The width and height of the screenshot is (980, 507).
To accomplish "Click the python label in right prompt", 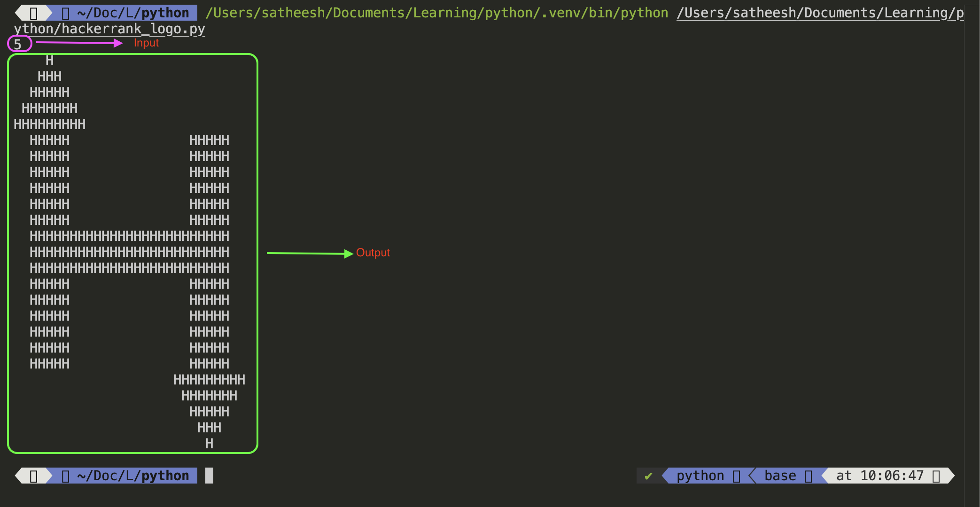I will click(700, 476).
